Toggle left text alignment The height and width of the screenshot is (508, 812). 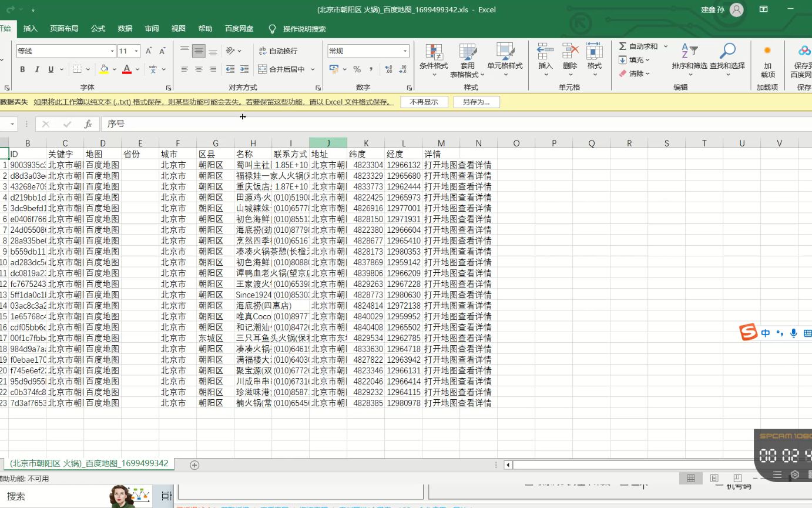[x=184, y=69]
